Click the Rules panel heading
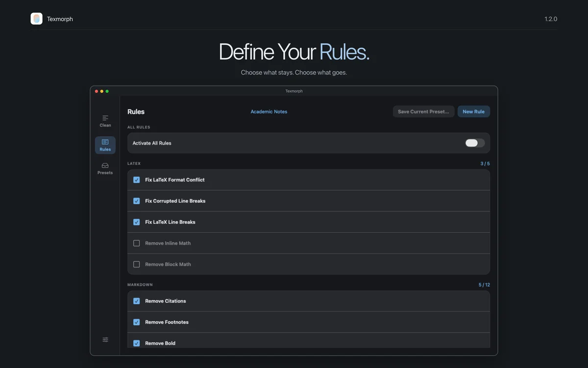 pyautogui.click(x=136, y=111)
